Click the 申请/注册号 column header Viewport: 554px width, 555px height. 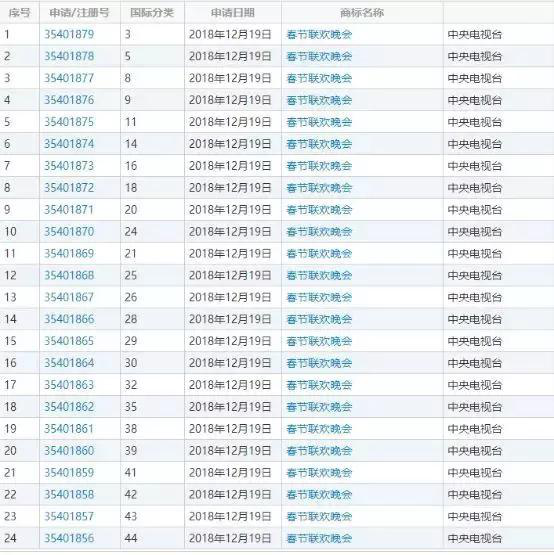tap(79, 13)
